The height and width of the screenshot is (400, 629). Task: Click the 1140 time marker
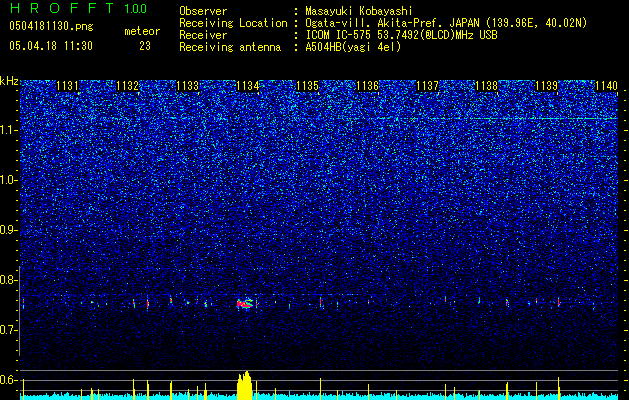(606, 86)
